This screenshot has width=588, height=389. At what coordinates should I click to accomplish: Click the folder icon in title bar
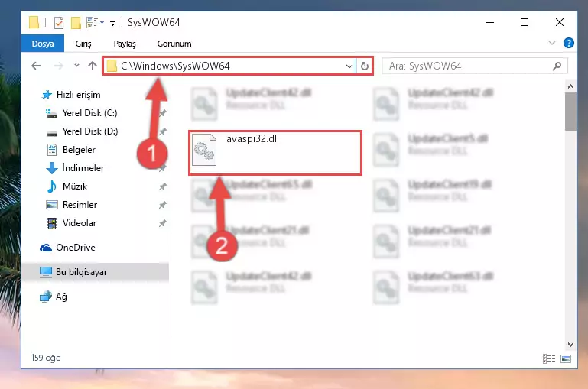(34, 22)
